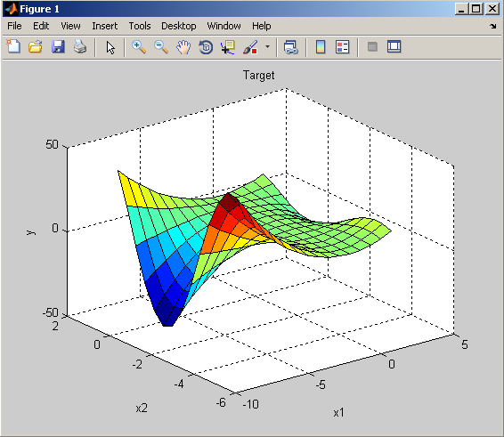
Task: Click the Hide Plot Tools icon
Action: [x=372, y=47]
